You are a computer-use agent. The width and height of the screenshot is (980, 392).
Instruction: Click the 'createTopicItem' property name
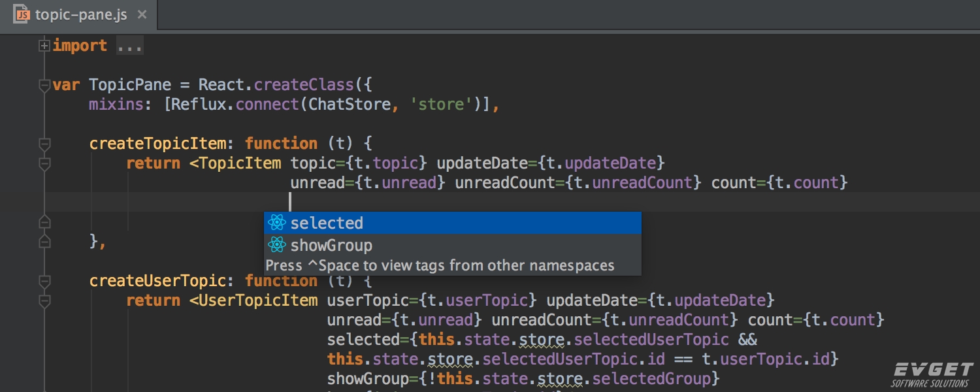point(157,144)
